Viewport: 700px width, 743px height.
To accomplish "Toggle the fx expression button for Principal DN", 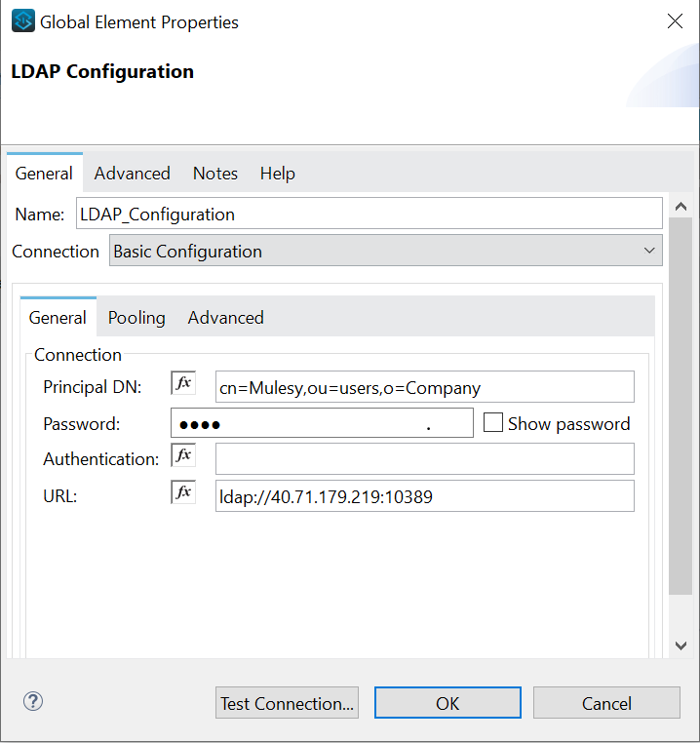I will click(x=183, y=383).
